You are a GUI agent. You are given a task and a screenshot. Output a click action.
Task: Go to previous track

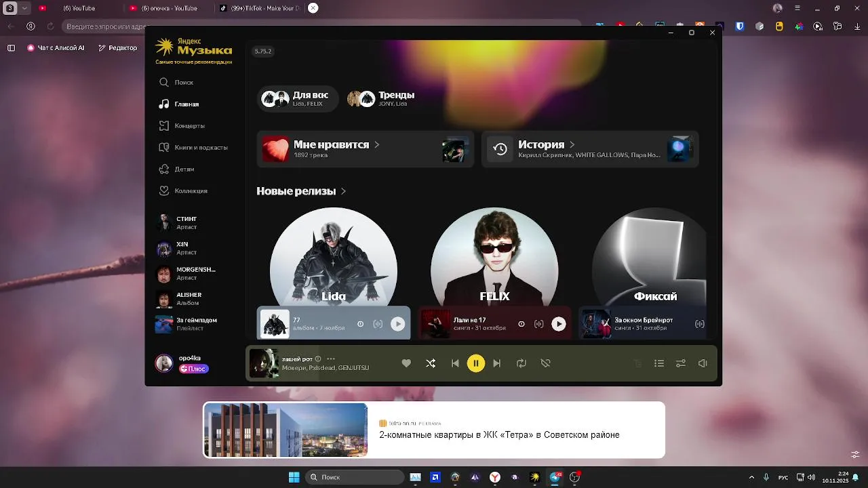tap(455, 363)
